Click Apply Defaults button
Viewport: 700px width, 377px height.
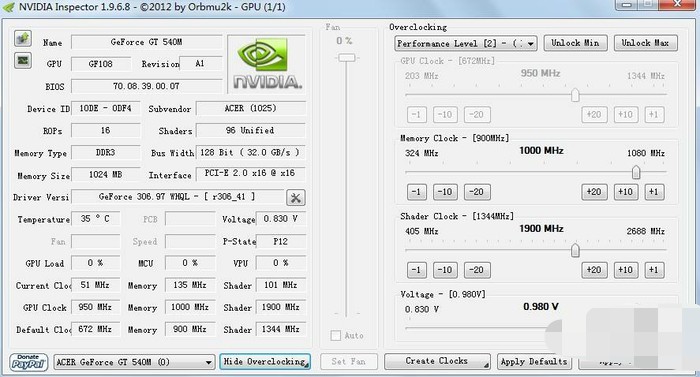coord(534,361)
